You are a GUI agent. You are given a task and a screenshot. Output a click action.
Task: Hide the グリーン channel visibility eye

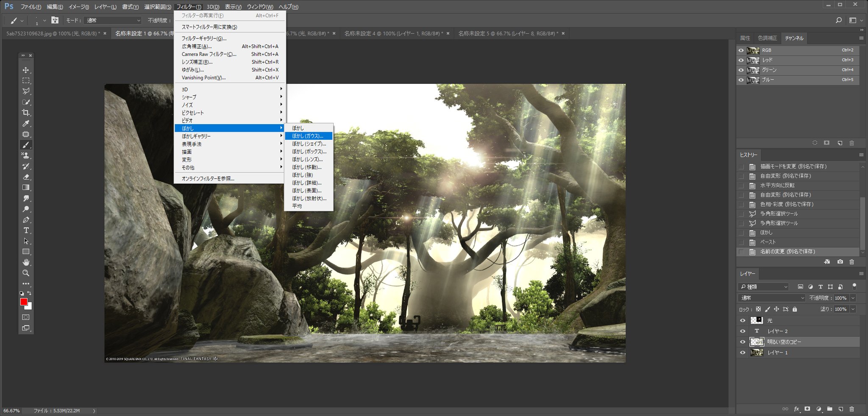pos(741,70)
